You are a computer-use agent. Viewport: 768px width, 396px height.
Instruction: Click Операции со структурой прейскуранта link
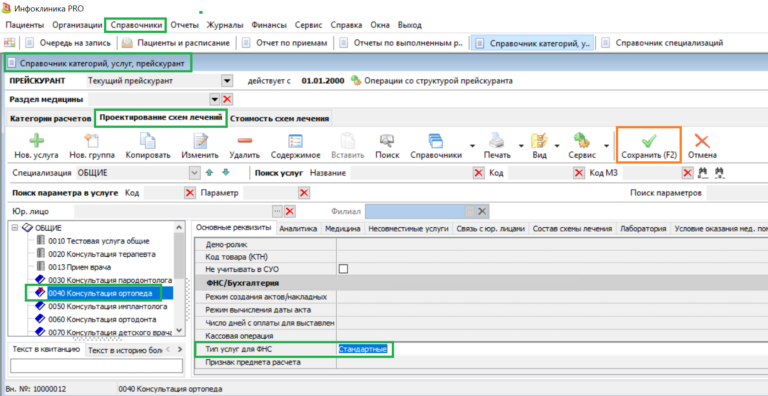pyautogui.click(x=438, y=81)
